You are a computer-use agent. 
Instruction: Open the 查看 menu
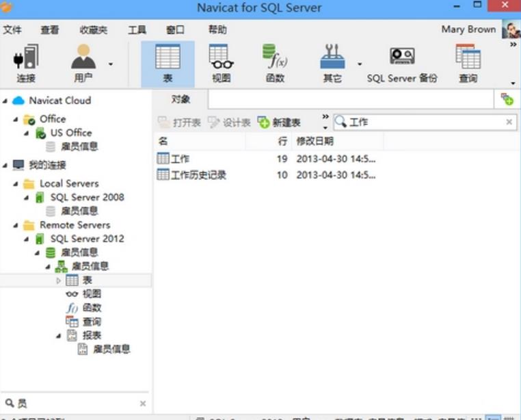(x=50, y=30)
